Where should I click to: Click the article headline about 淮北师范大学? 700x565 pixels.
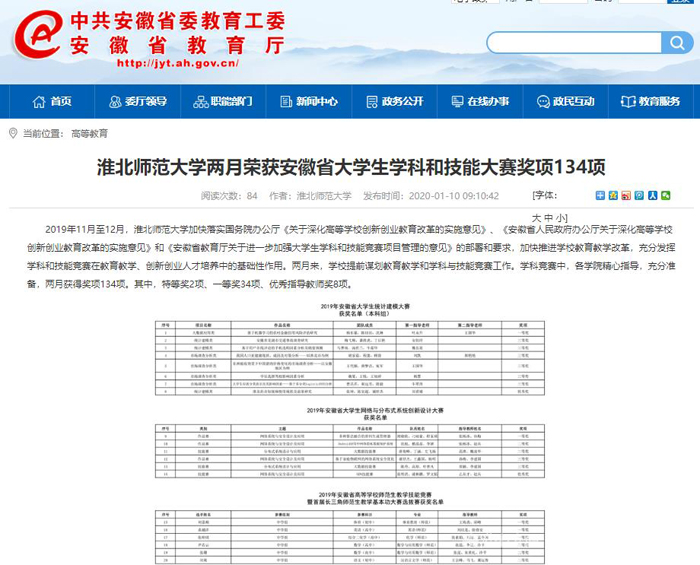351,167
